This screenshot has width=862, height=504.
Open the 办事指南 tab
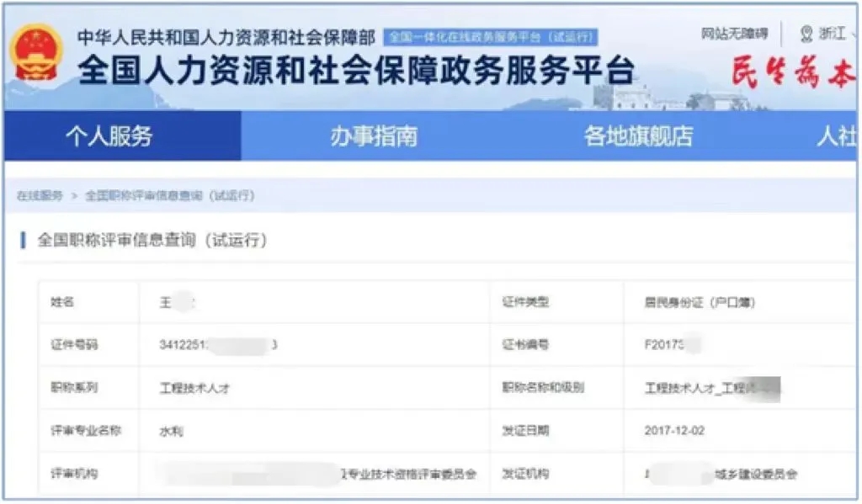tap(374, 135)
